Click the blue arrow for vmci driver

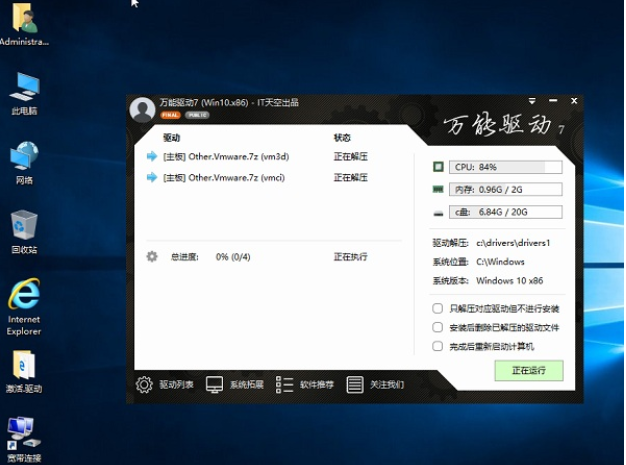152,177
